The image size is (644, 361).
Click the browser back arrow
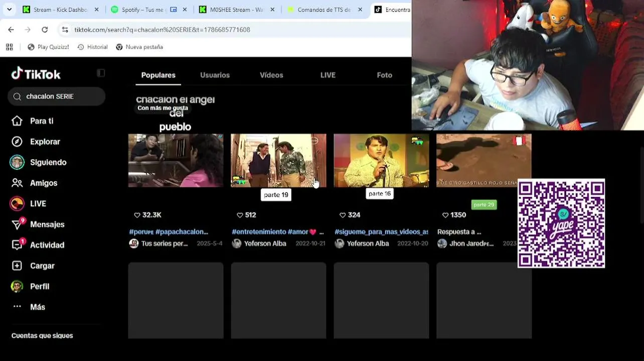tap(11, 30)
